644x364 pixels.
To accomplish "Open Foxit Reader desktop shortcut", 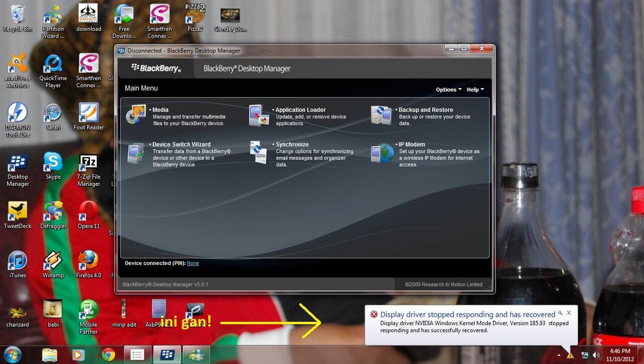I will point(89,117).
